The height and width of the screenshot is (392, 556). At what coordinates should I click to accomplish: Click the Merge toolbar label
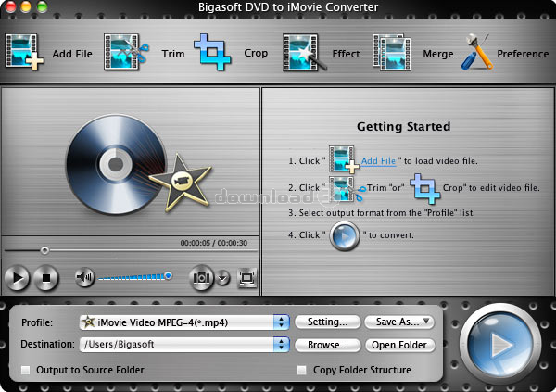click(x=438, y=55)
